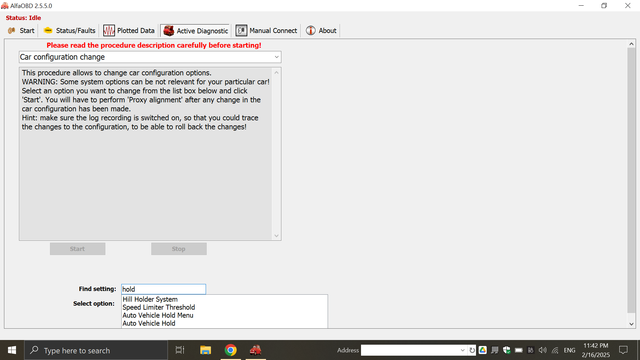The image size is (640, 360).
Task: Click main panel scrollbar down arrow
Action: click(x=631, y=324)
